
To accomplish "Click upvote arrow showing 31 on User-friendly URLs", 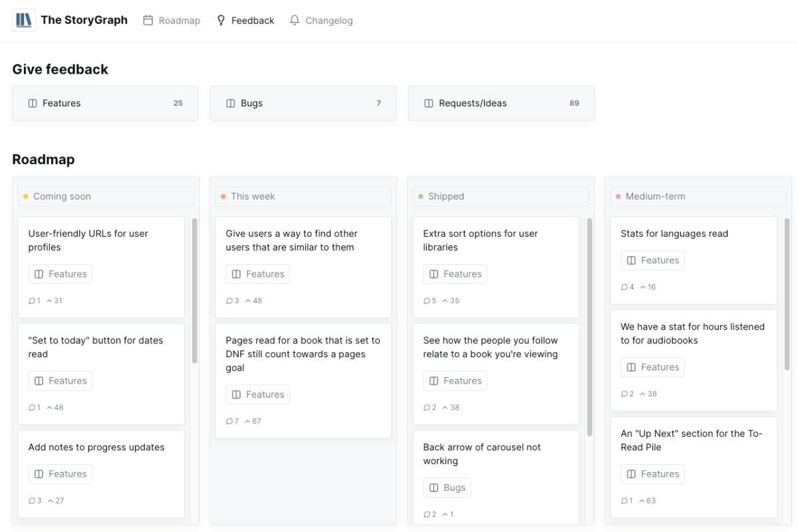I will [49, 301].
